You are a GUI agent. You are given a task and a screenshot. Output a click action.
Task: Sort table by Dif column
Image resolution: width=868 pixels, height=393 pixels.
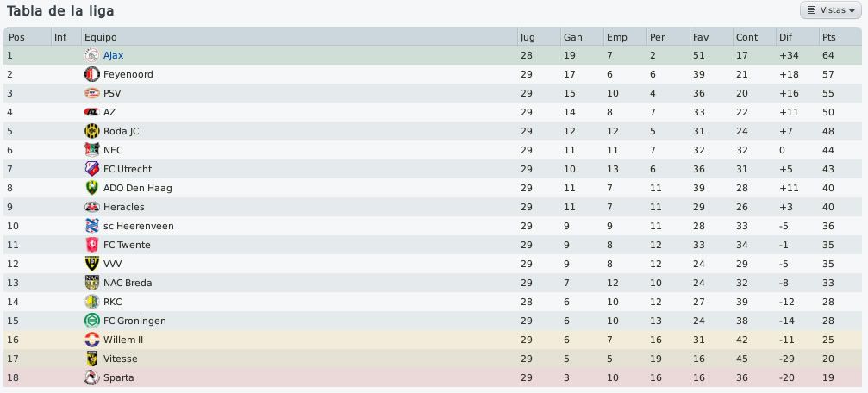pos(797,37)
